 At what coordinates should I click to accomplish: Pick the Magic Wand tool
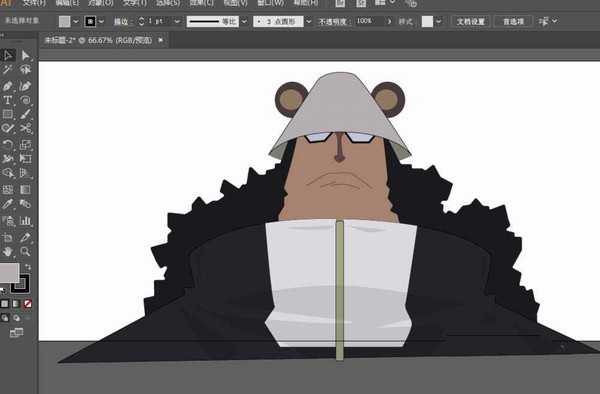8,70
